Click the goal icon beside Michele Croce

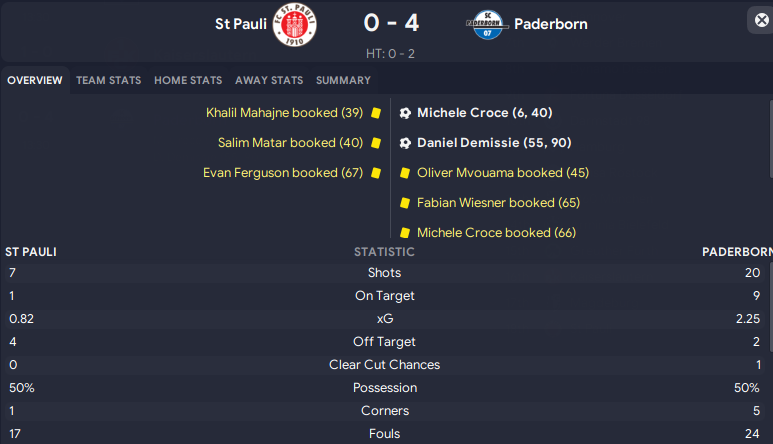(405, 113)
